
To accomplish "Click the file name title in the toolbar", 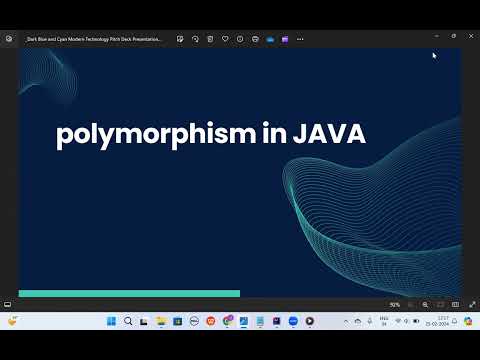I will [x=93, y=39].
